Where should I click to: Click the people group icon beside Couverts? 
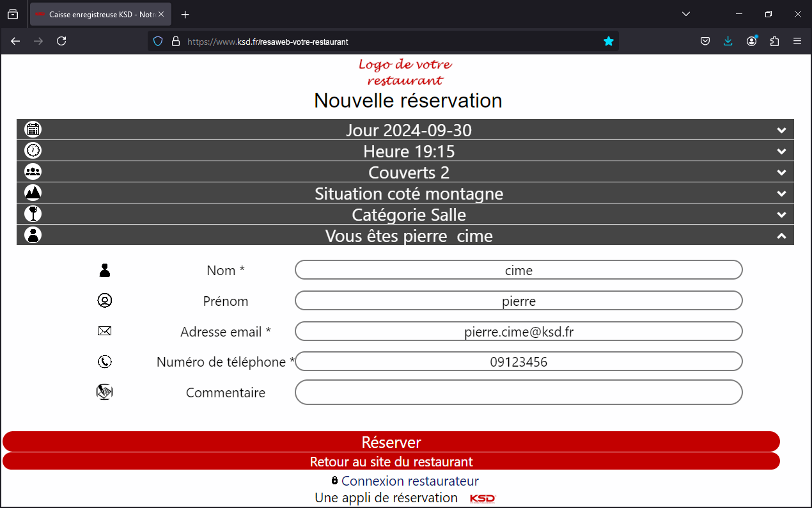33,171
